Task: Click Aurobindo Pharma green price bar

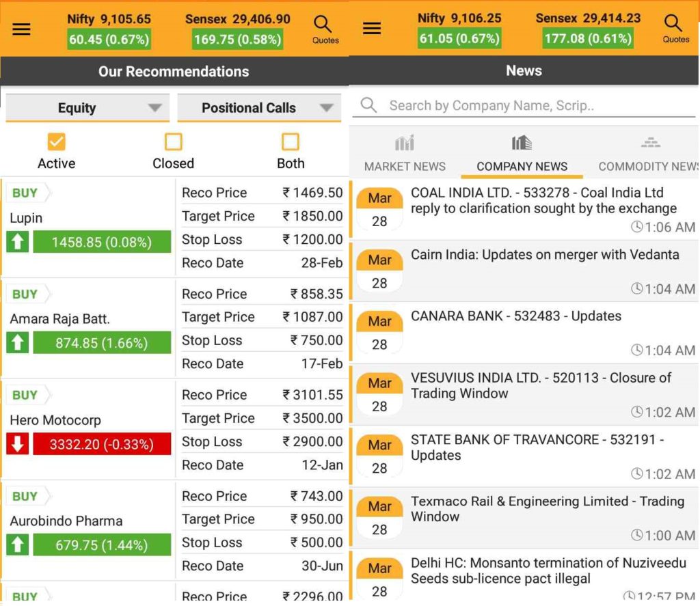Action: (102, 545)
